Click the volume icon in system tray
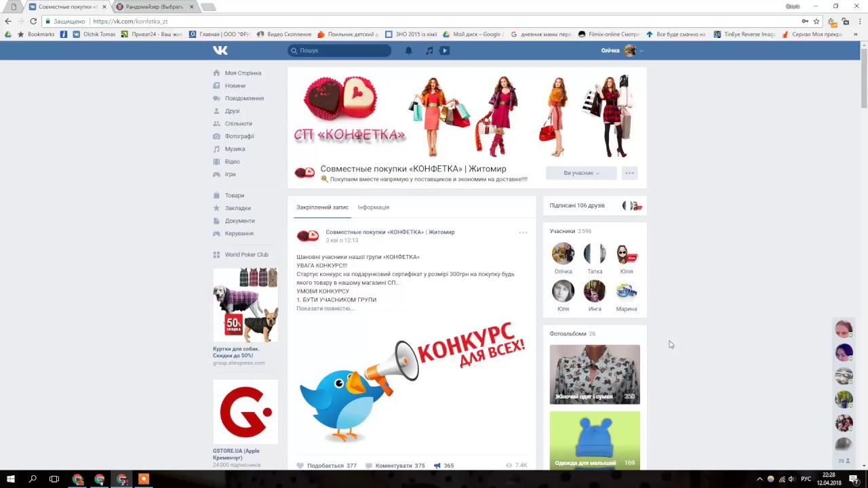Viewport: 868px width, 488px height. [791, 479]
